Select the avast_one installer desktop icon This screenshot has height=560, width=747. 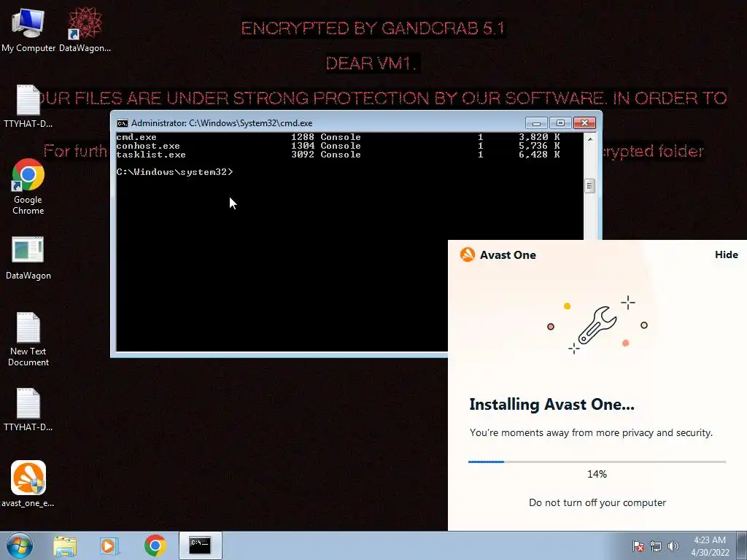28,484
